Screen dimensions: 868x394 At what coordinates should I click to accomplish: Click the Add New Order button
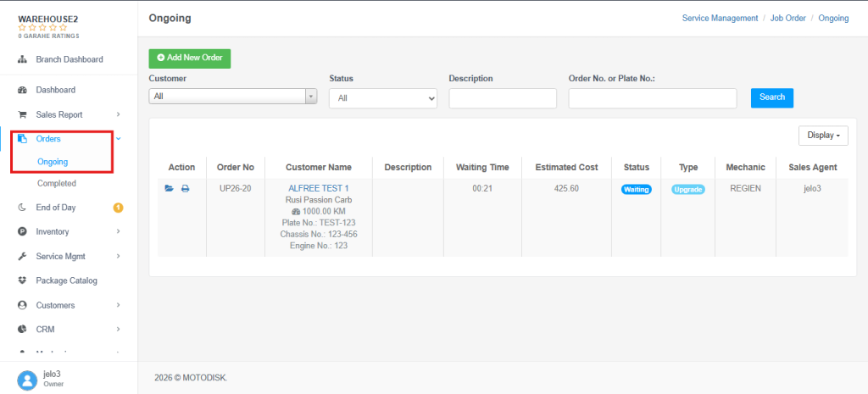click(190, 58)
